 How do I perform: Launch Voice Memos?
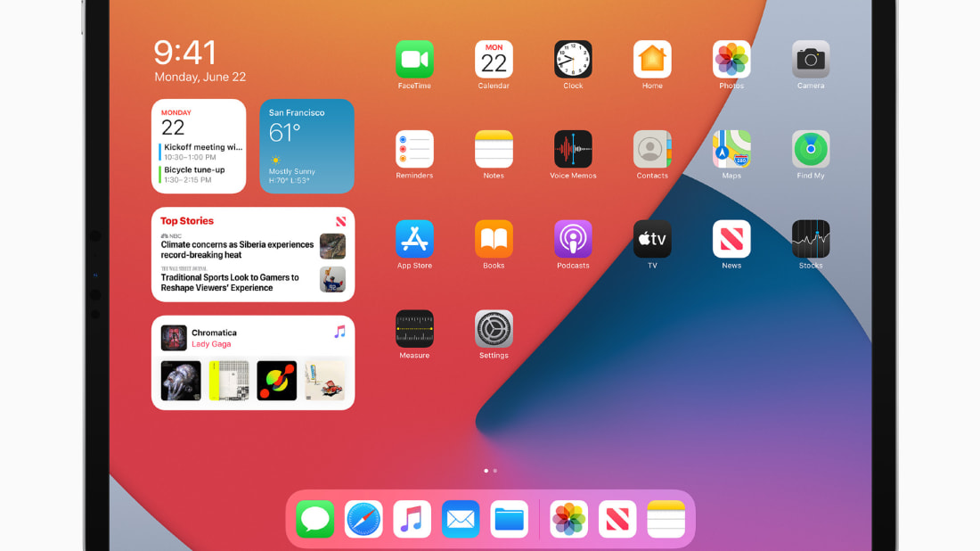click(573, 150)
